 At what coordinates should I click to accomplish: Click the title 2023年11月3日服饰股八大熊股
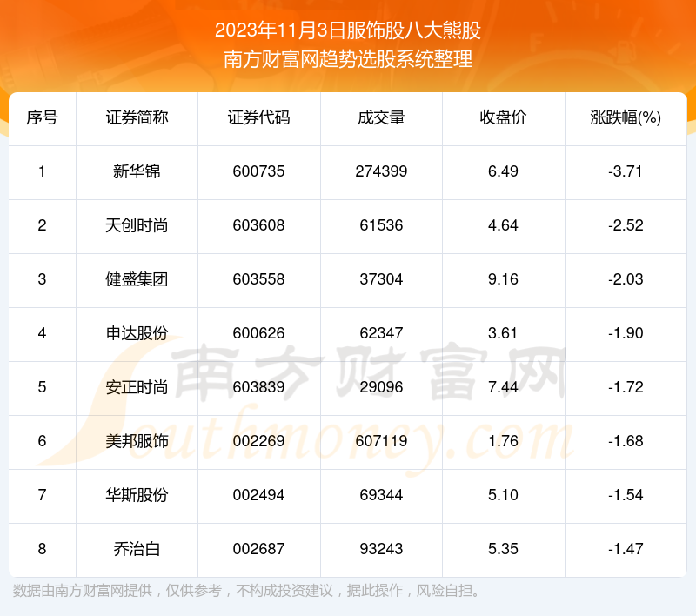(348, 31)
